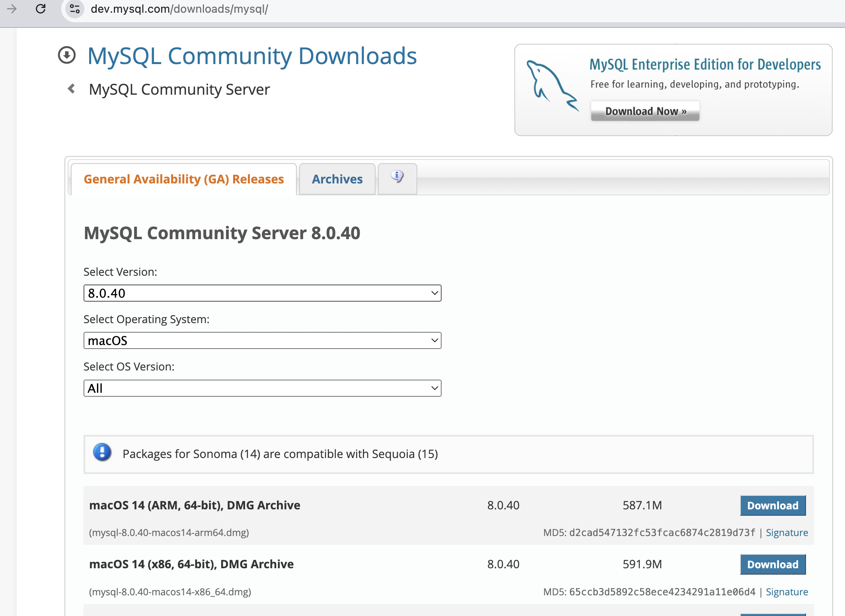Click filename mysql-8.0.40-macos14-x86_64.dmg
Viewport: 845px width, 616px height.
[x=170, y=592]
